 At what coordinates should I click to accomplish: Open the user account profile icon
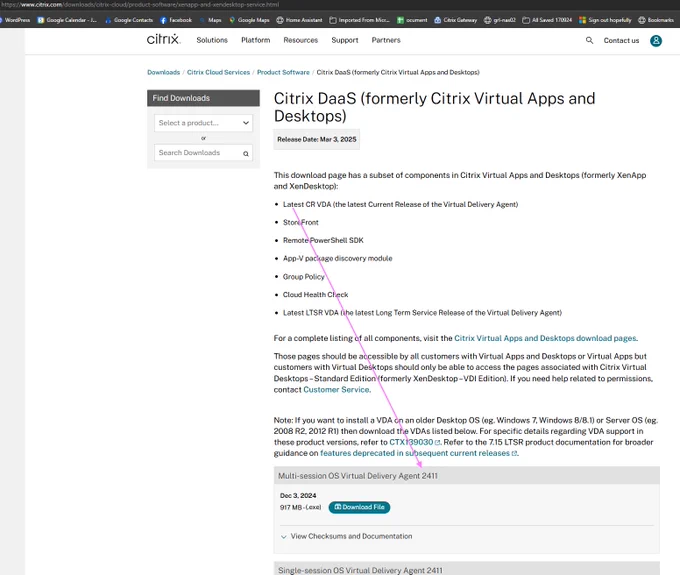[656, 41]
